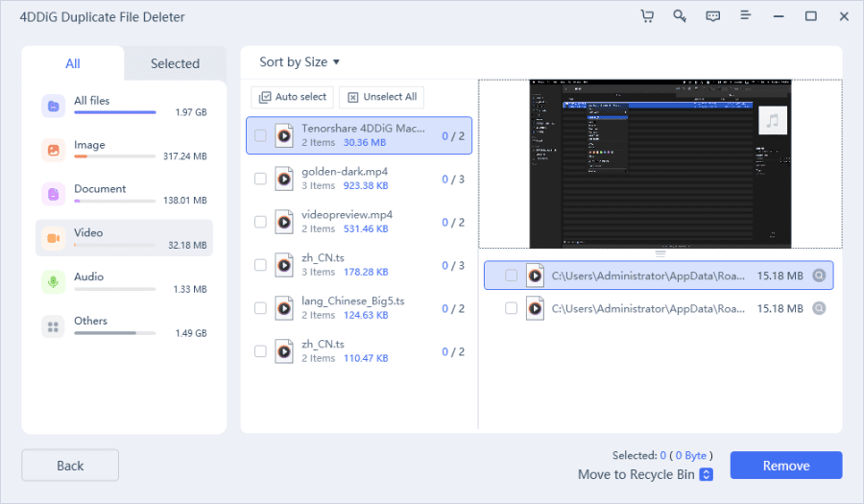Click magnifier icon on second file path
The width and height of the screenshot is (864, 504).
click(819, 309)
